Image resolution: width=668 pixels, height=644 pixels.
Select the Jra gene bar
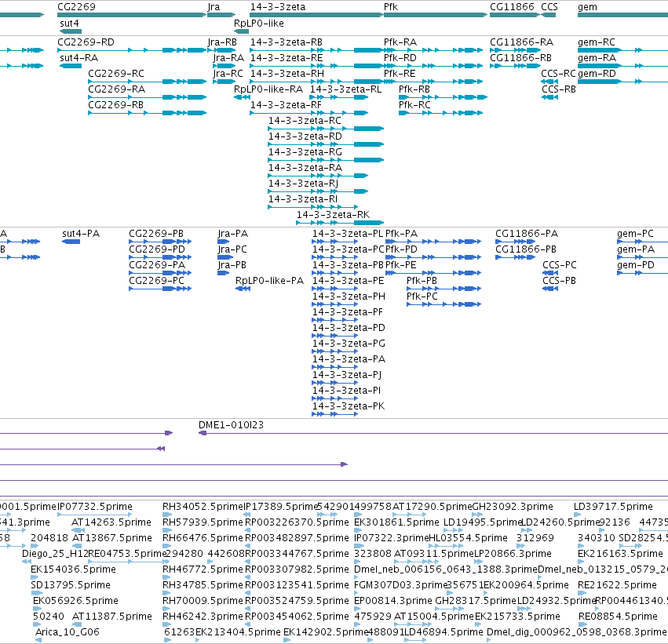[221, 15]
